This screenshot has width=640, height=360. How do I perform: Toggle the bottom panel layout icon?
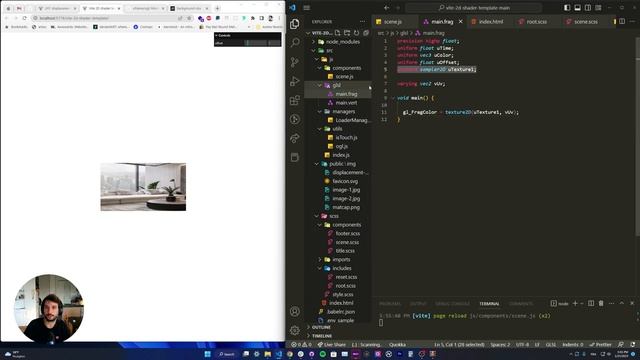coord(577,8)
